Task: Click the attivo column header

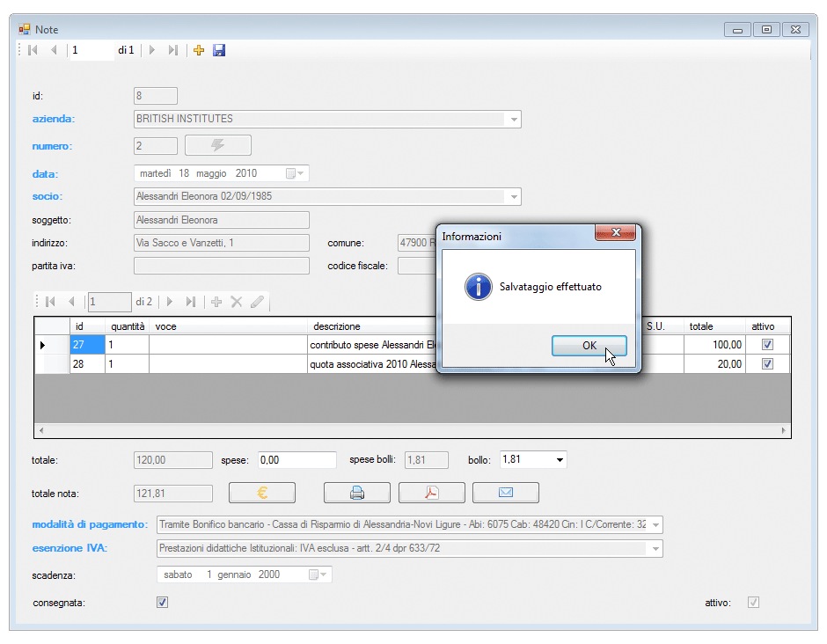Action: (768, 326)
